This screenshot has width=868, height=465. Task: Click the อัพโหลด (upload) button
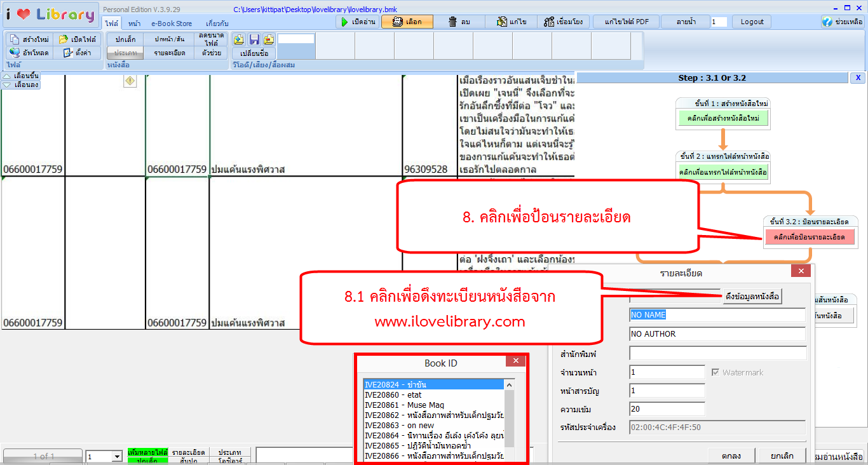[x=29, y=53]
